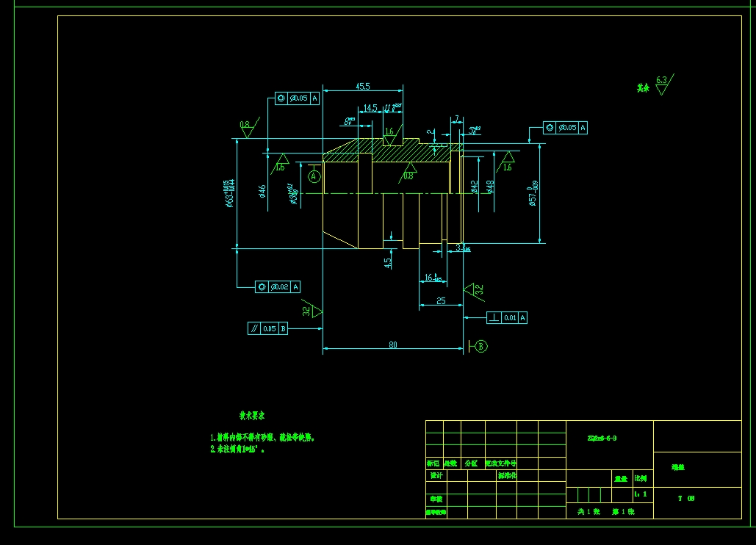Click the 1.6 roughness symbol in the top groove
The image size is (756, 545).
[x=393, y=135]
